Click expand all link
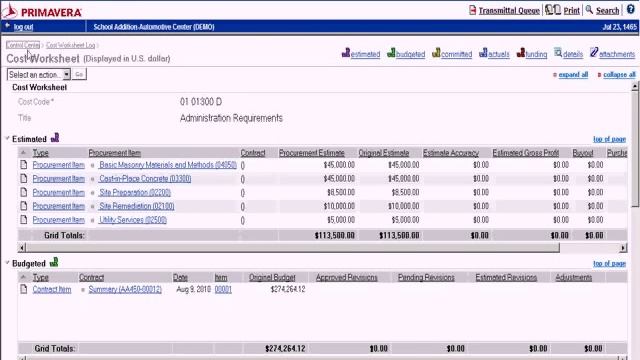The image size is (640, 360). [x=573, y=75]
